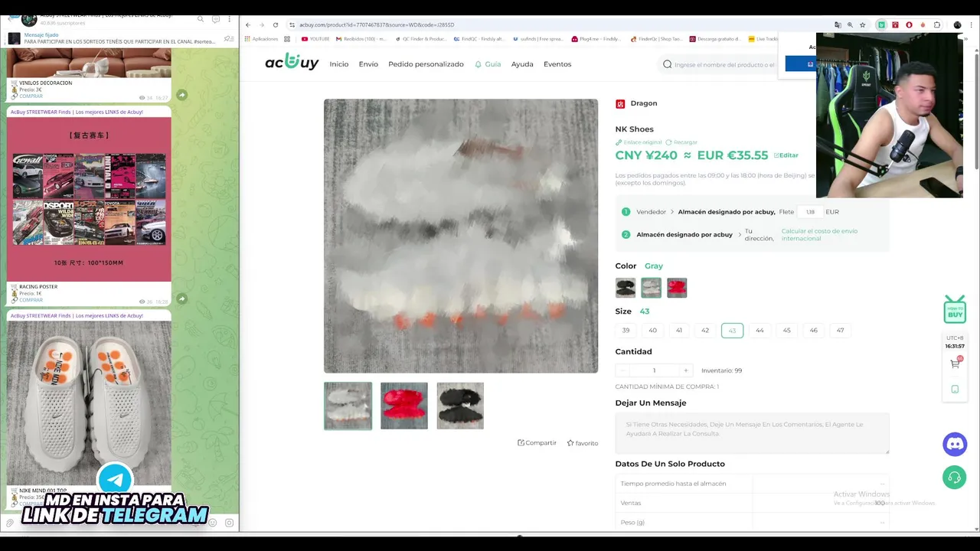Open the shopping cart on right sidebar

[x=955, y=364]
